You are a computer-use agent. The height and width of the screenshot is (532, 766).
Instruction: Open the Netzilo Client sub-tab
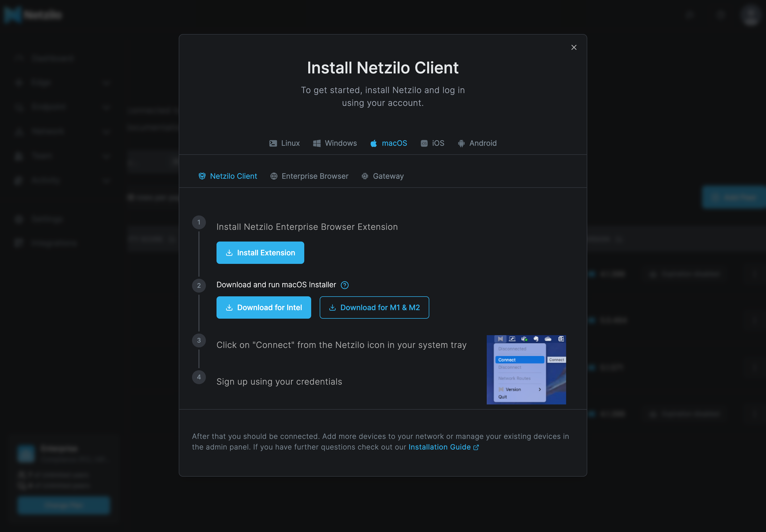click(228, 176)
